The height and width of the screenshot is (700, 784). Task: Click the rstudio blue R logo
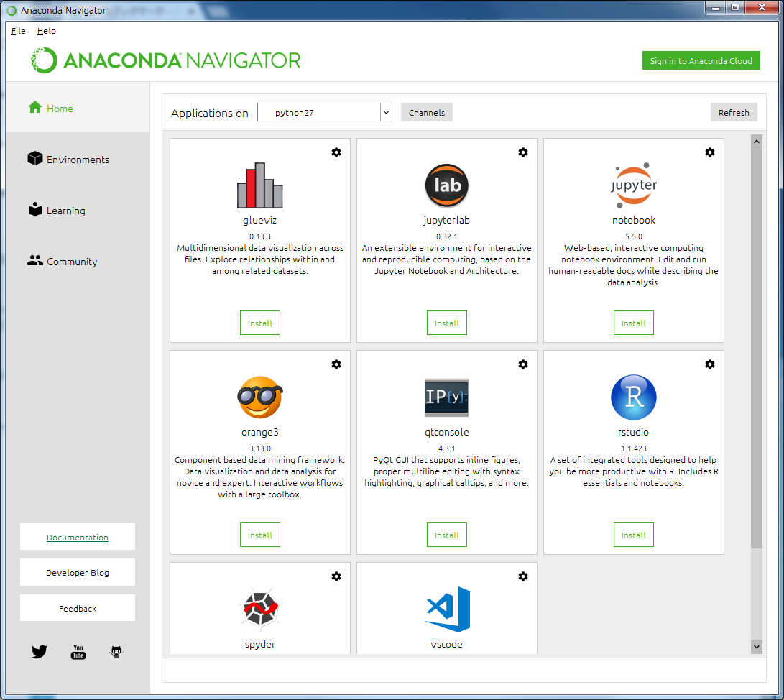click(x=633, y=397)
